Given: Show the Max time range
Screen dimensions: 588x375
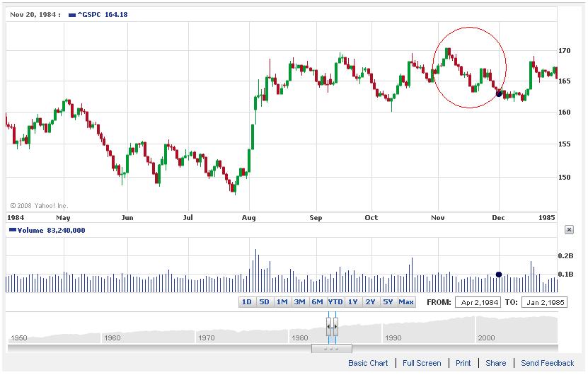Looking at the screenshot, I should pyautogui.click(x=406, y=302).
